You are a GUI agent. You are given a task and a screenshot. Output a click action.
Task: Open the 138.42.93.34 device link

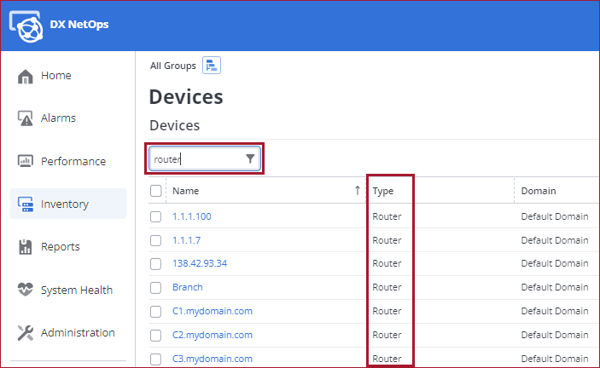point(200,264)
